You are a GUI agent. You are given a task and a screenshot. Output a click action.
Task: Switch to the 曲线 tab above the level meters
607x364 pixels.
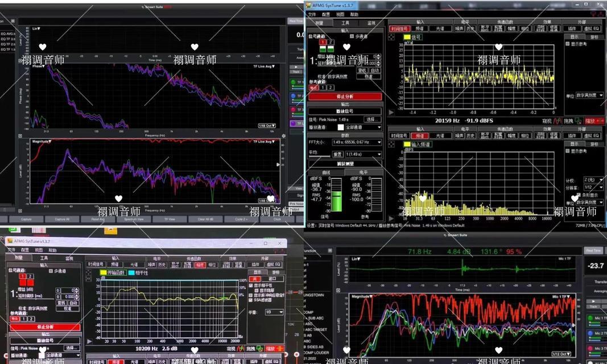coord(327,172)
